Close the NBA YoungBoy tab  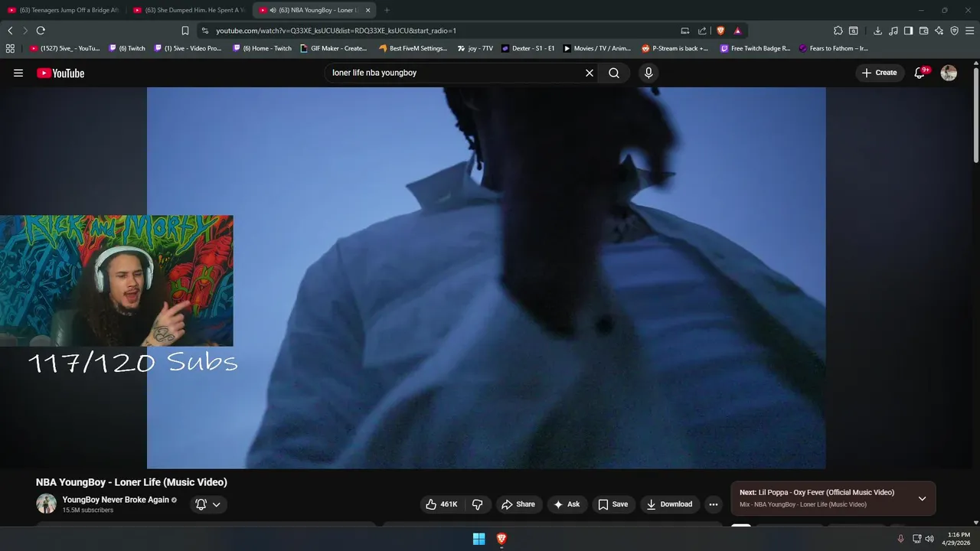(x=368, y=10)
